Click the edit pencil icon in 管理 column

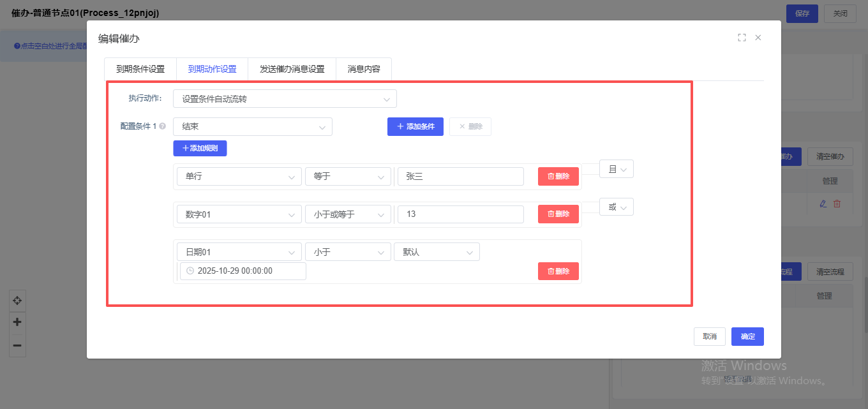(x=823, y=204)
